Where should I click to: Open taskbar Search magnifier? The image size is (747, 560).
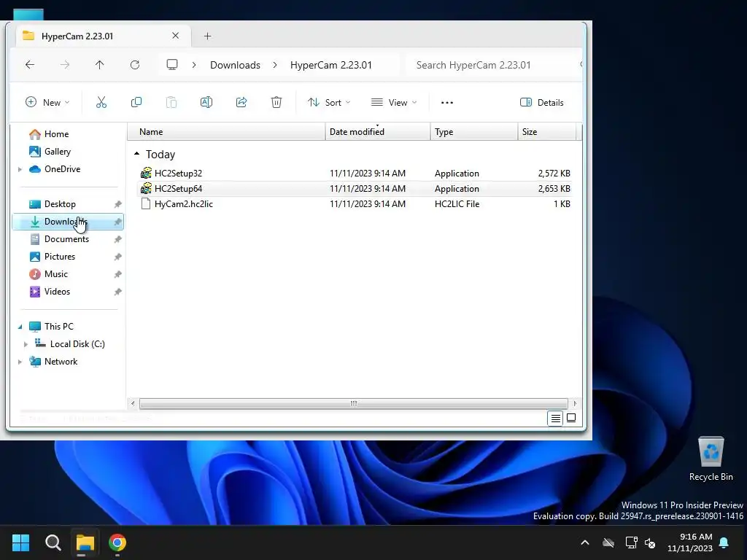[53, 542]
